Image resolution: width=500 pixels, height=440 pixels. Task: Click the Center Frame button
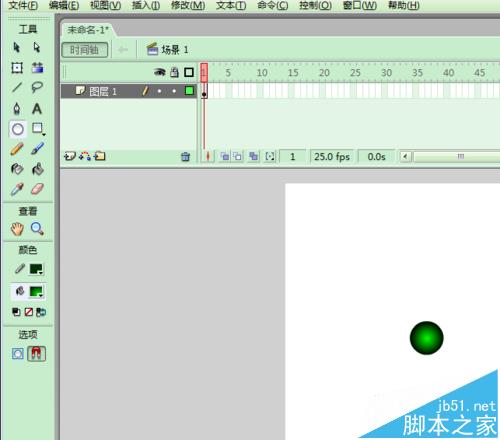pyautogui.click(x=208, y=156)
